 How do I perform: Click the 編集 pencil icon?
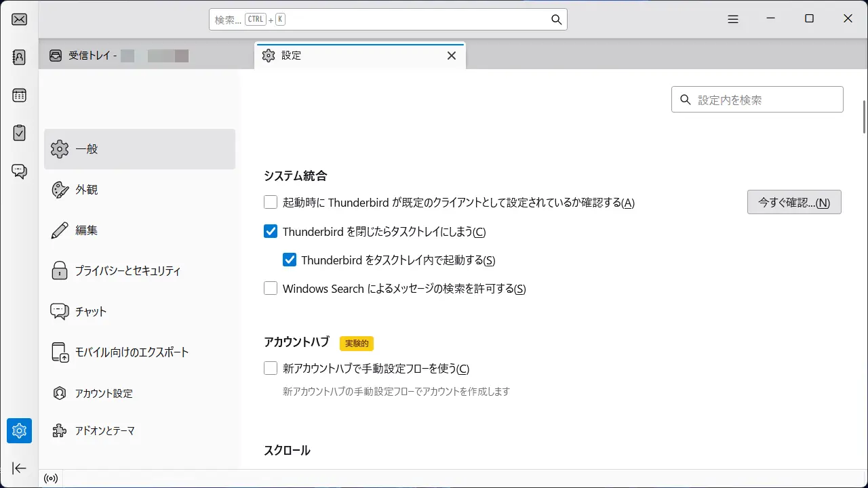pyautogui.click(x=60, y=230)
